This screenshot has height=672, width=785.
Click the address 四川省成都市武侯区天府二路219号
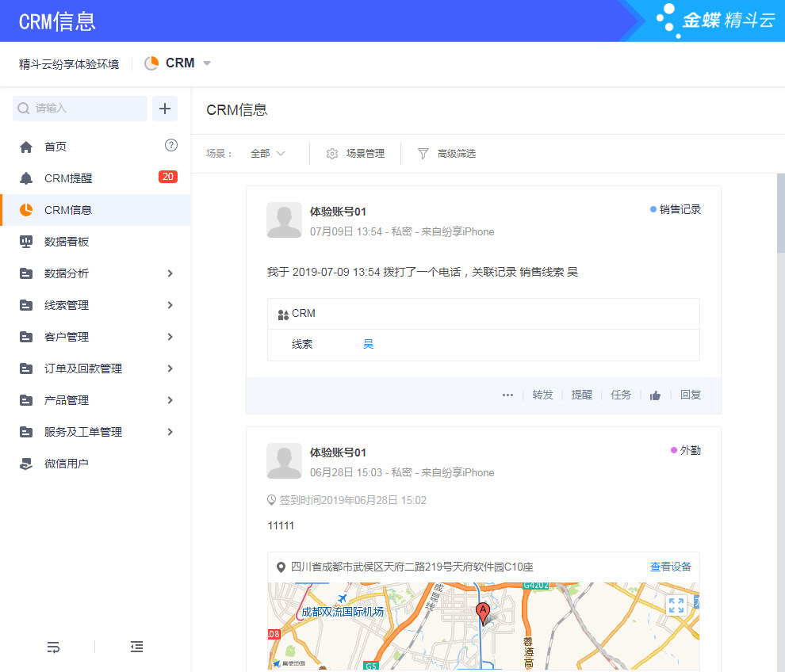(x=412, y=567)
